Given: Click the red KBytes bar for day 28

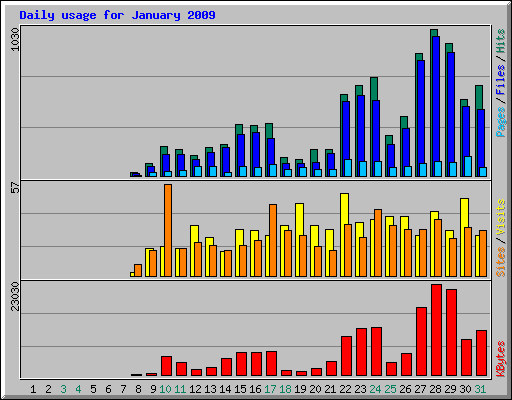Looking at the screenshot, I should (436, 330).
